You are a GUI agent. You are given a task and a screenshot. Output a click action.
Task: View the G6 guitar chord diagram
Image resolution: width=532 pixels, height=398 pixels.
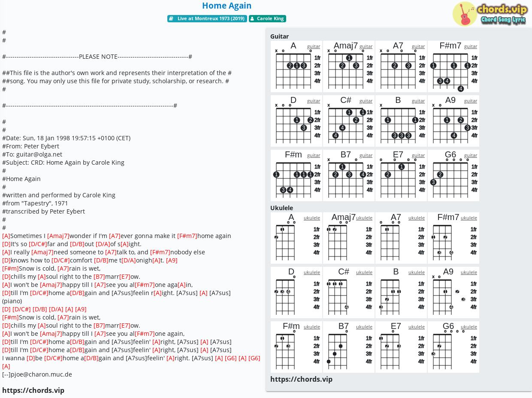(x=453, y=175)
